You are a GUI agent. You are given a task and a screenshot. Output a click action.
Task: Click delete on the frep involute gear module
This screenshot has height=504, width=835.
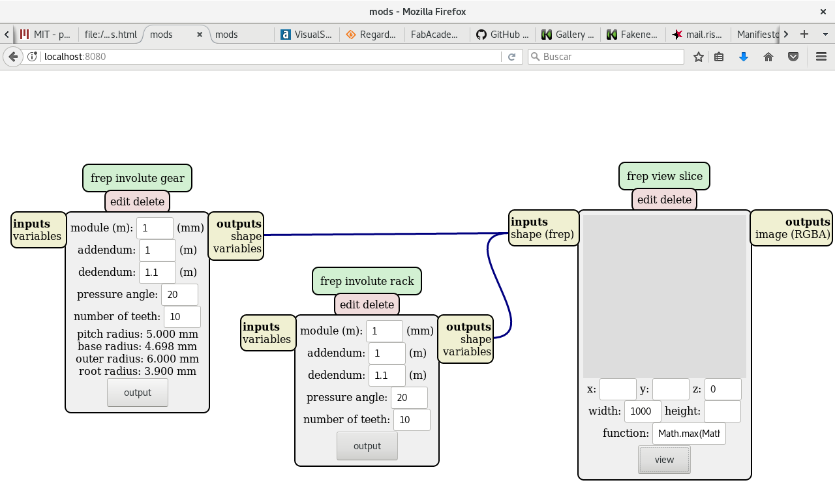point(150,201)
